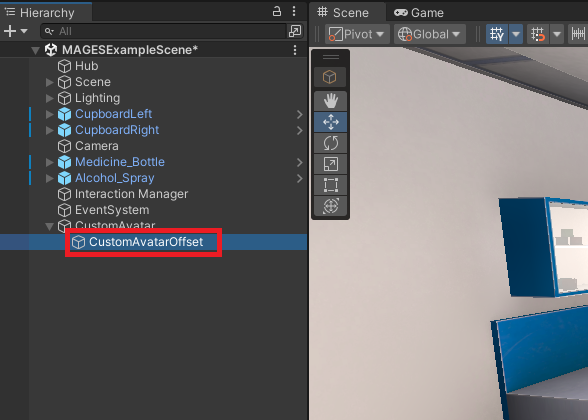Click the create object plus button
The width and height of the screenshot is (588, 420).
[10, 31]
